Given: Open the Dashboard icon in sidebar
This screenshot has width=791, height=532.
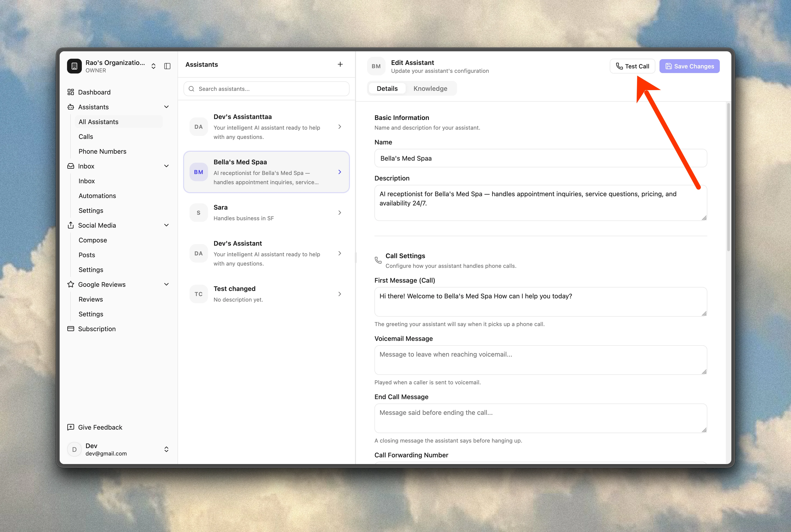Looking at the screenshot, I should pyautogui.click(x=71, y=92).
